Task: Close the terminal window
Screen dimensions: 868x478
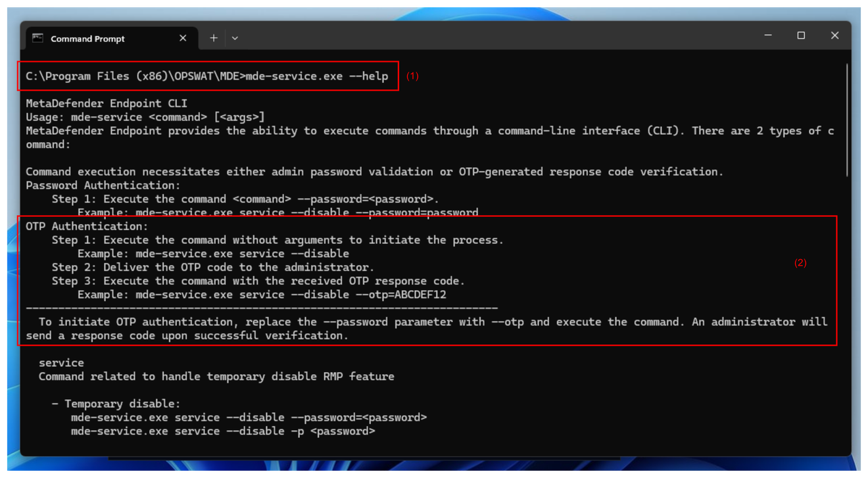Action: pos(834,36)
